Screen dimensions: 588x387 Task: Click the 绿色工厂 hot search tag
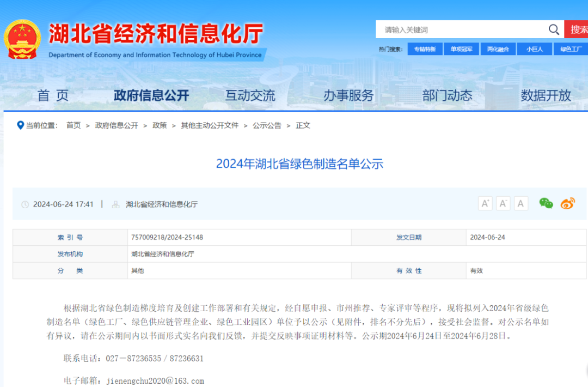pyautogui.click(x=571, y=49)
